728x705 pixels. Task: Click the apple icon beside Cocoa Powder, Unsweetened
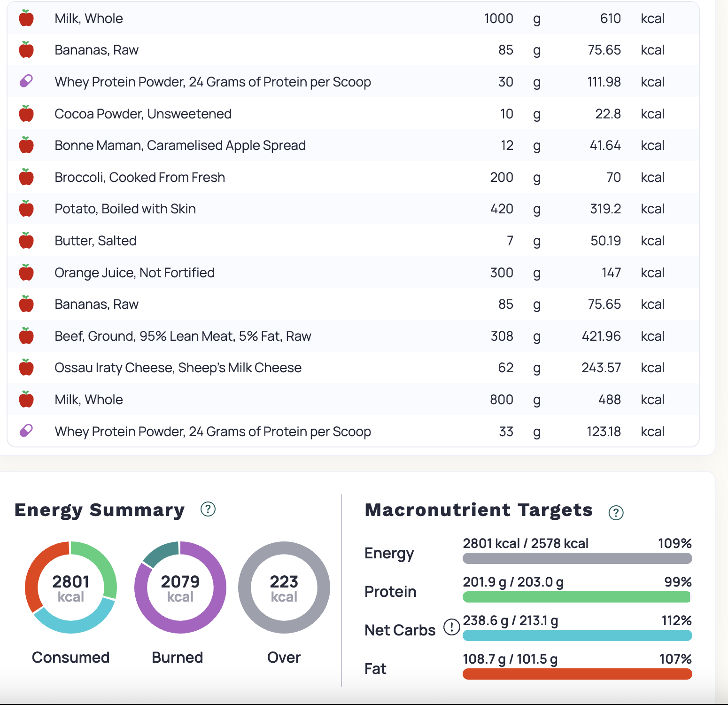pos(26,114)
